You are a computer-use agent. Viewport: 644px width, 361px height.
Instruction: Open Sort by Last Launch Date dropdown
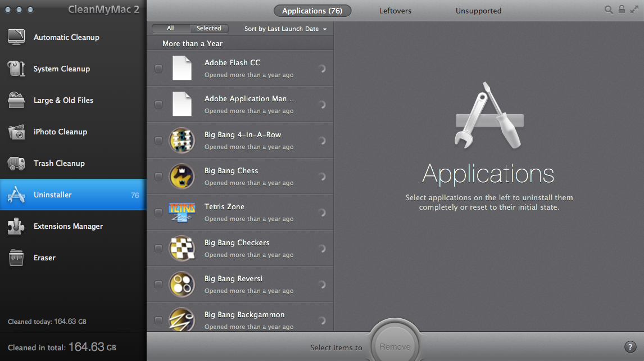coord(285,29)
